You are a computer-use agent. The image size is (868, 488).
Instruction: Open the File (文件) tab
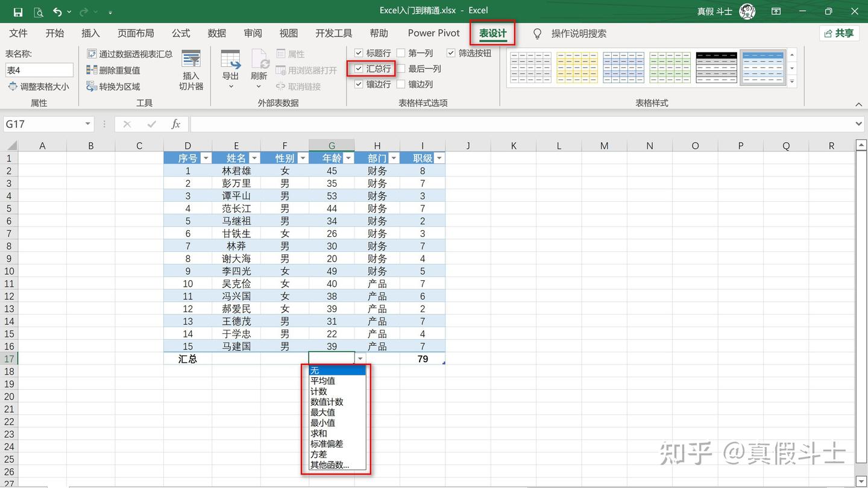19,33
